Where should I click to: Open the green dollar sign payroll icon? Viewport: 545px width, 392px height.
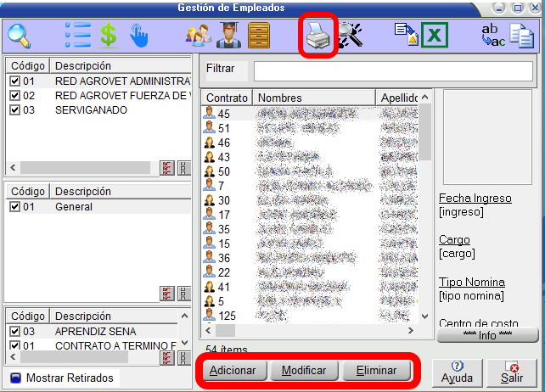tap(108, 36)
